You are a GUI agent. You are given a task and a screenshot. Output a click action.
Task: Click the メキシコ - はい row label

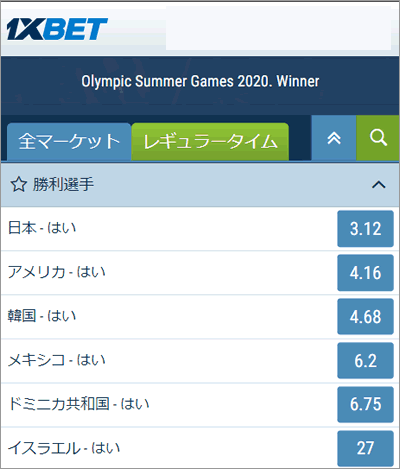click(57, 360)
